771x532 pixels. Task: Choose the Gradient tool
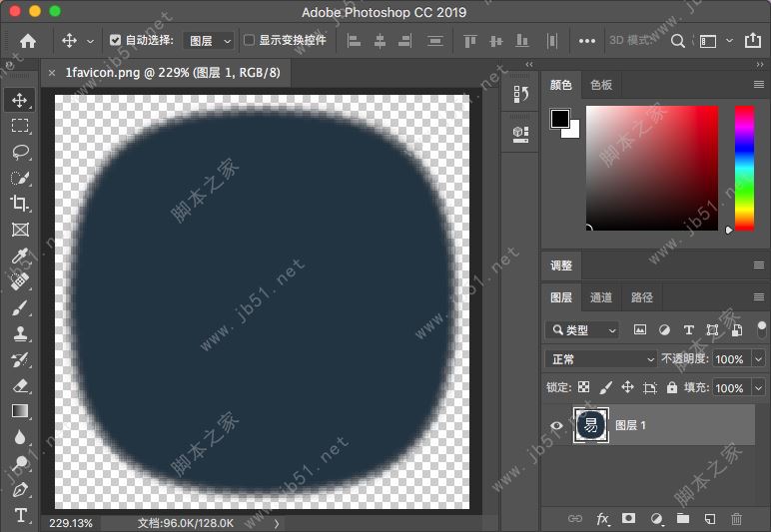tap(20, 411)
